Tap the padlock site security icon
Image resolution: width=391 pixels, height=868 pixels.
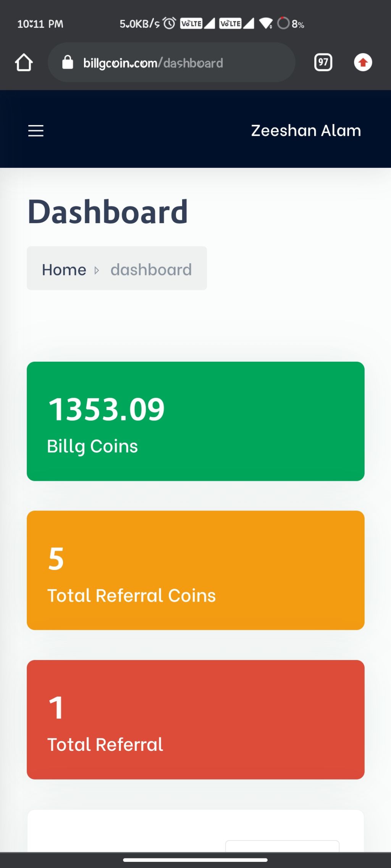(x=68, y=62)
